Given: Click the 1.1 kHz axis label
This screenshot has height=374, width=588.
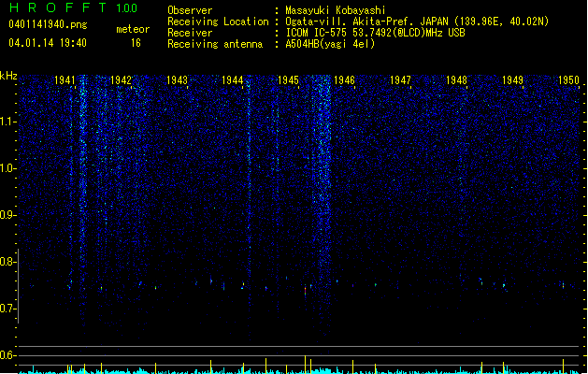Looking at the screenshot, I should [x=7, y=122].
